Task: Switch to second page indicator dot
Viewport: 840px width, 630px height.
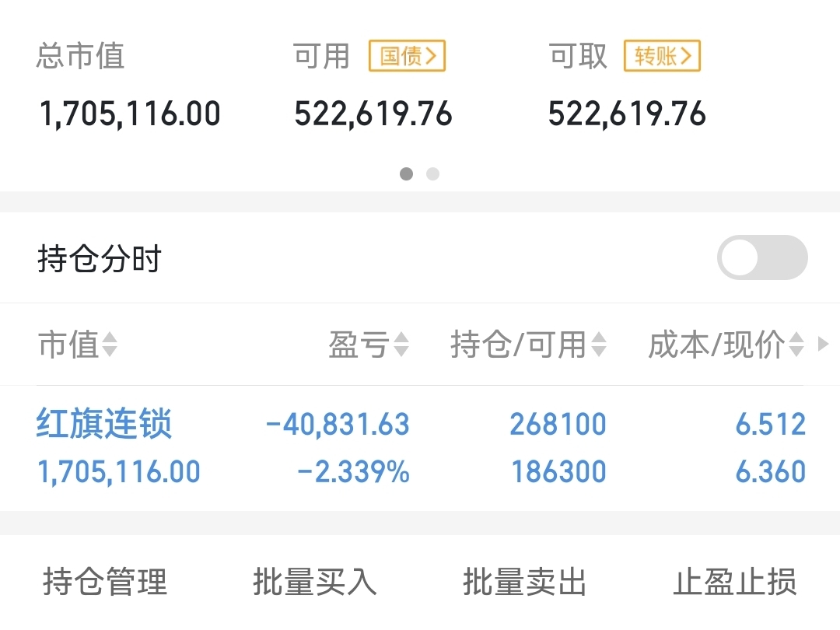Action: (x=432, y=173)
